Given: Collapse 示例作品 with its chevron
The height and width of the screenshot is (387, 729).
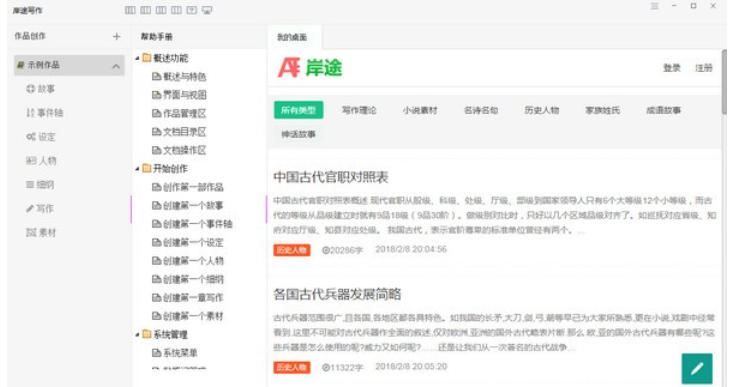Looking at the screenshot, I should (x=116, y=67).
